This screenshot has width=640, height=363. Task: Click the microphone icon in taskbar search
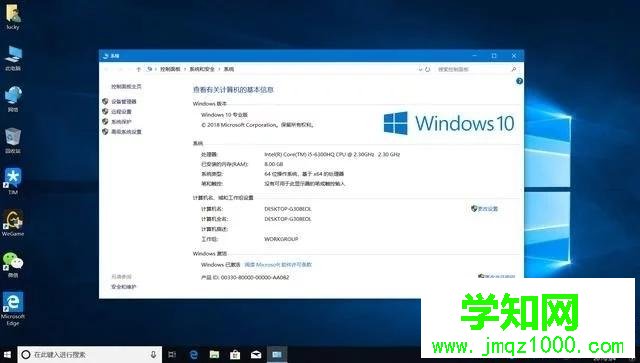[153, 354]
